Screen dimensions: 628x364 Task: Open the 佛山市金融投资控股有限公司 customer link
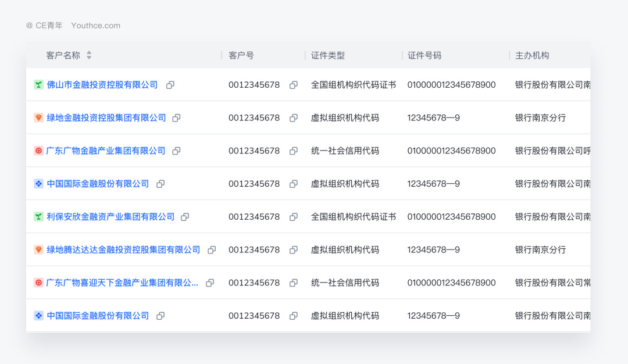[102, 85]
